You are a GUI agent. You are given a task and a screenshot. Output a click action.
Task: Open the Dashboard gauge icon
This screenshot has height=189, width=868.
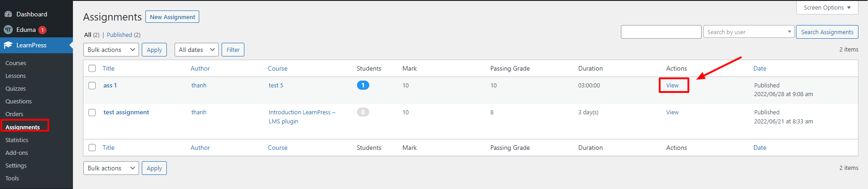pos(8,14)
